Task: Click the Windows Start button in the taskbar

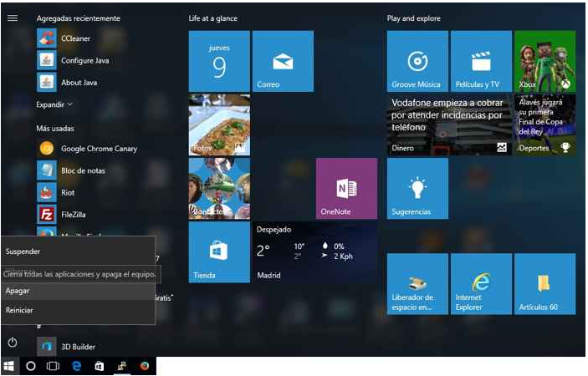Action: pyautogui.click(x=9, y=366)
